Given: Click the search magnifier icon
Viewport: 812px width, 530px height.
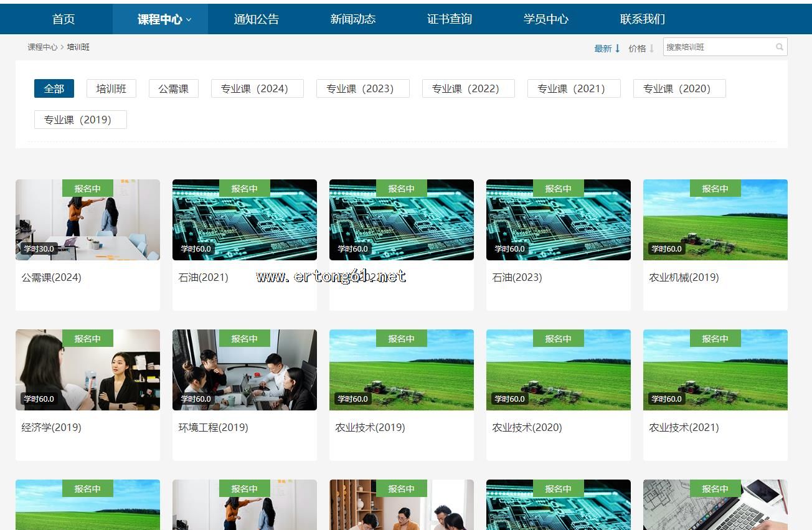Looking at the screenshot, I should pyautogui.click(x=779, y=47).
